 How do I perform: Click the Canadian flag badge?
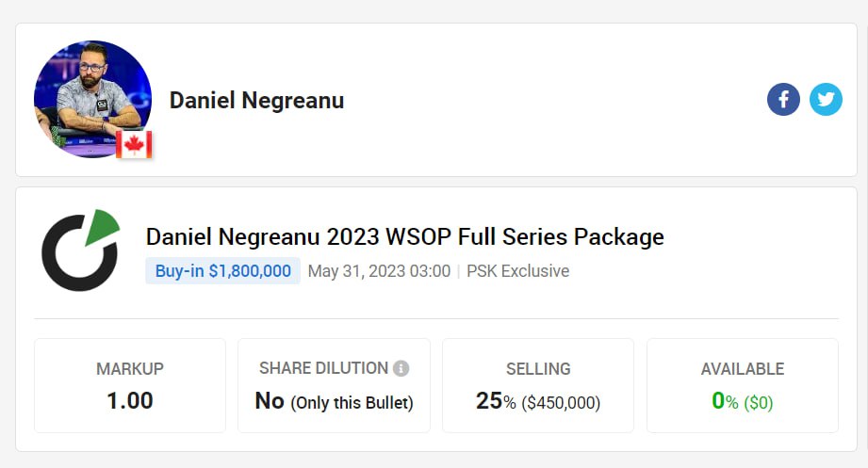point(135,145)
